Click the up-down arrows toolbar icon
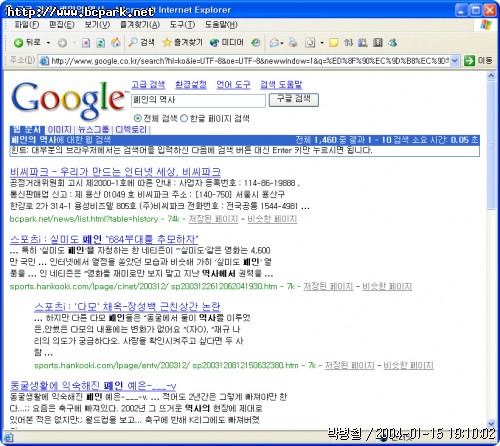 point(348,43)
